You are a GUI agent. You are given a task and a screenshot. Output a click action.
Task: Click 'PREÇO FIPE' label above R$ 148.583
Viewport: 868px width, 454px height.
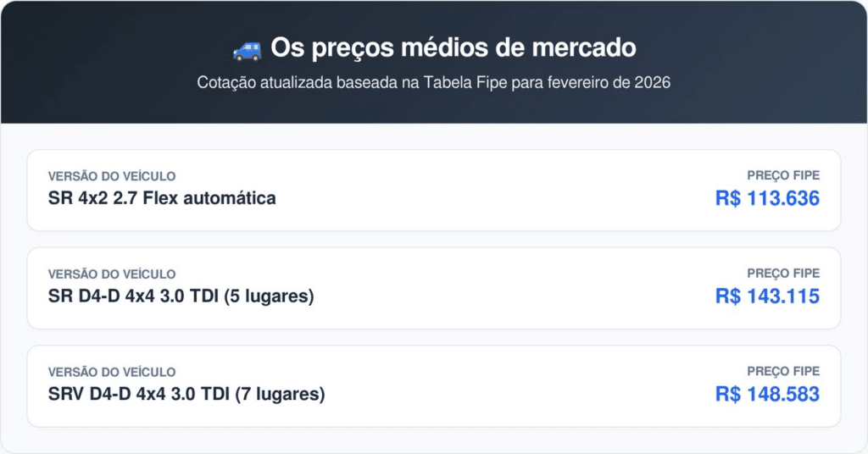pyautogui.click(x=783, y=371)
